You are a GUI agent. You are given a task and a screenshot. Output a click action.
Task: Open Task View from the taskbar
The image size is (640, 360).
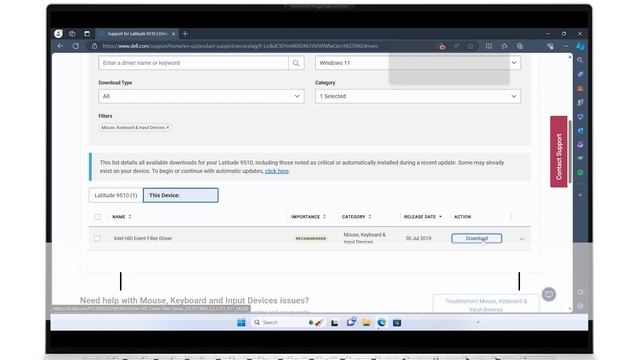click(334, 323)
